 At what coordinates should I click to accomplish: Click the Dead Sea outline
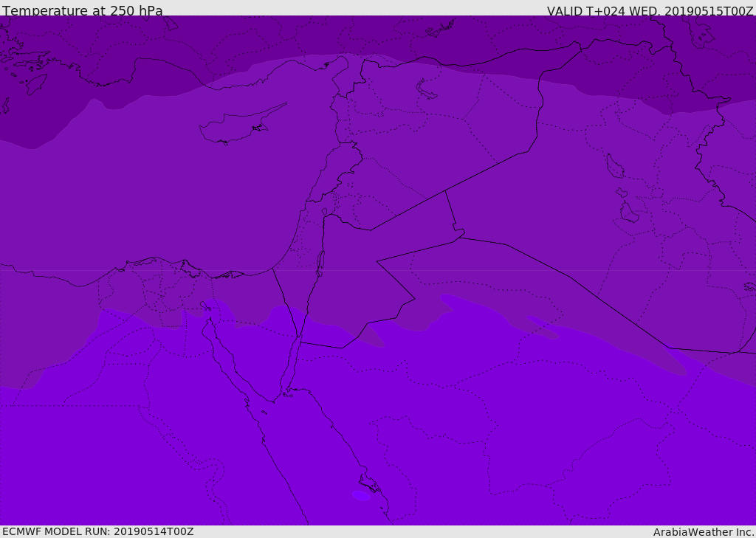click(x=320, y=261)
